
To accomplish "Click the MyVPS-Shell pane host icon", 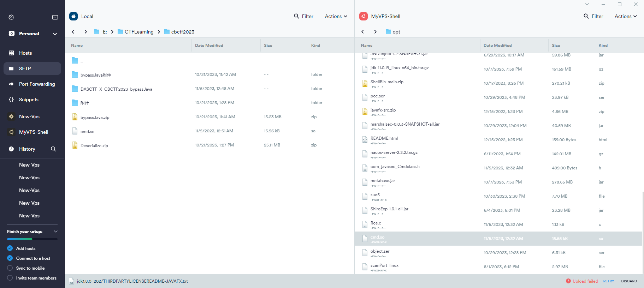I will point(364,16).
